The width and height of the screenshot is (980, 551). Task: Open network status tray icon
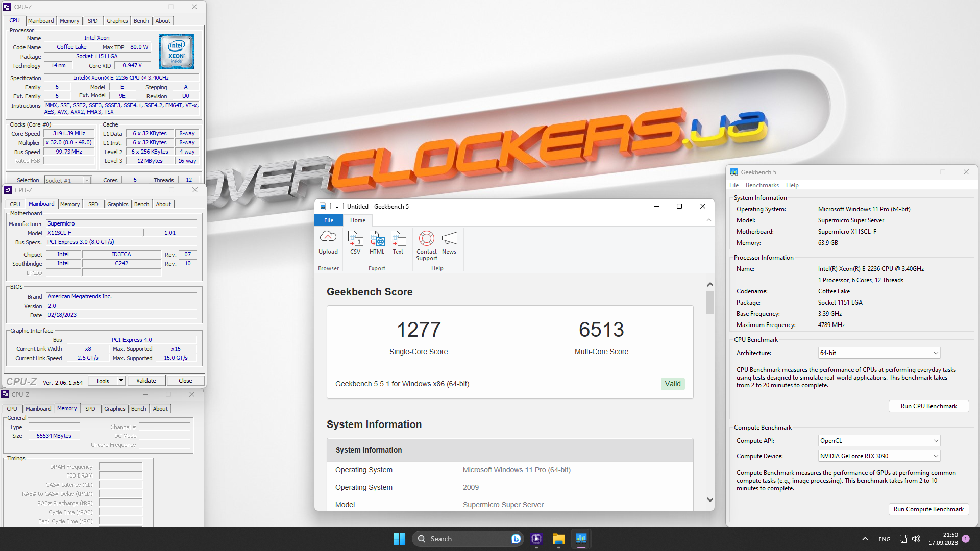point(903,539)
